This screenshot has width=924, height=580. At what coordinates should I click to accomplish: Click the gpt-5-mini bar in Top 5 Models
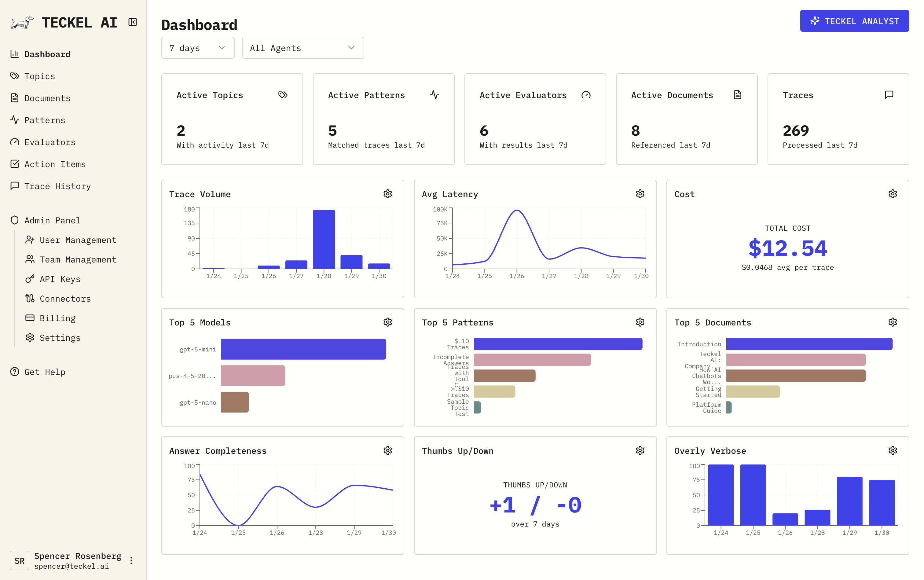[x=304, y=349]
